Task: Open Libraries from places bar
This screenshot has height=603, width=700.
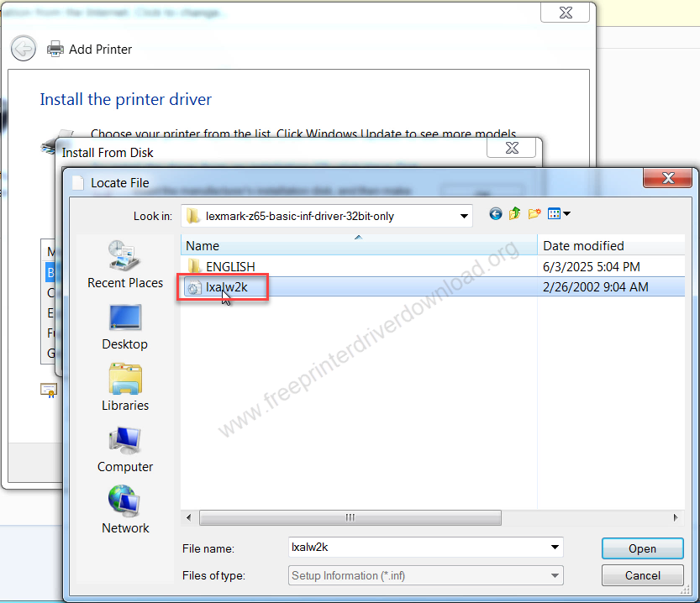Action: click(x=125, y=387)
